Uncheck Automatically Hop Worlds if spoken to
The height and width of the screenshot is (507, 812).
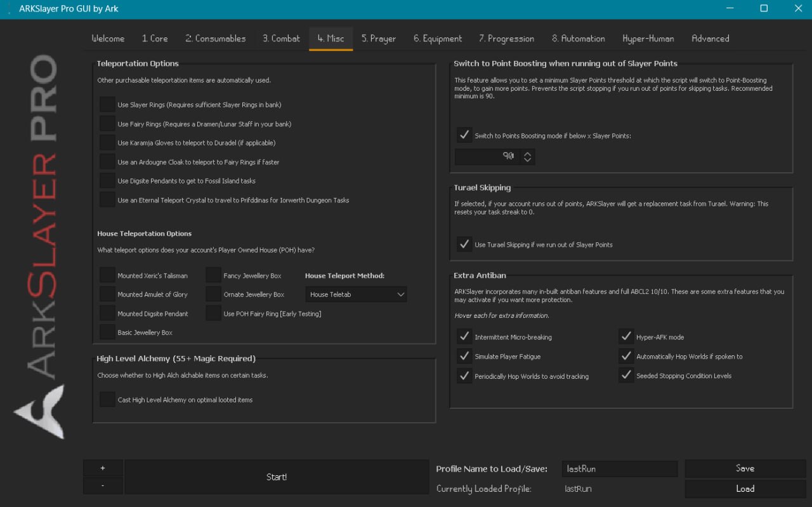[x=626, y=357]
